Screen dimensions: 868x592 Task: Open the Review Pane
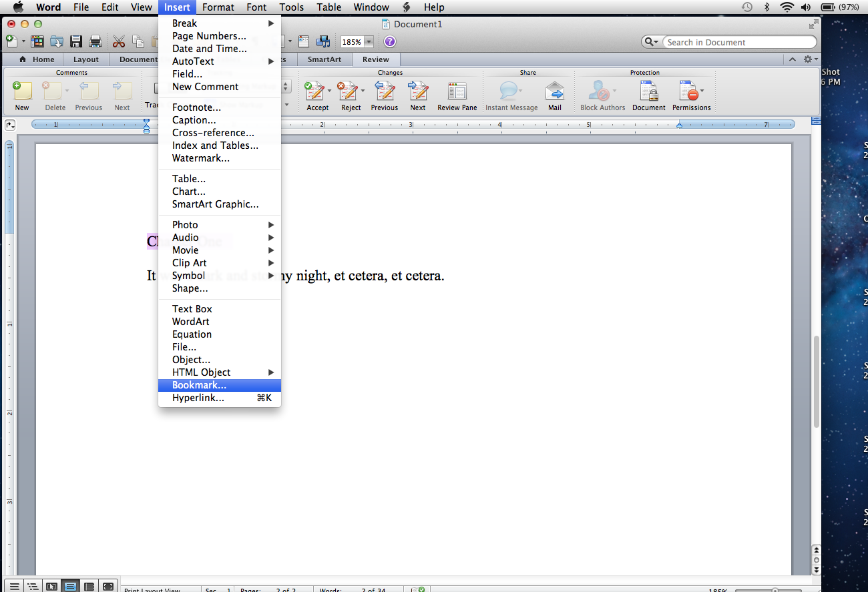tap(457, 96)
